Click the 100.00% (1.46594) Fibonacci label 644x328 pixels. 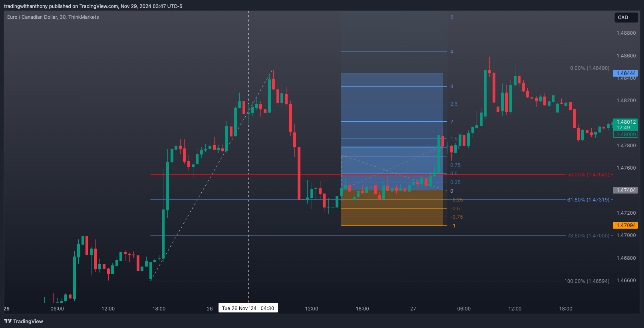587,281
